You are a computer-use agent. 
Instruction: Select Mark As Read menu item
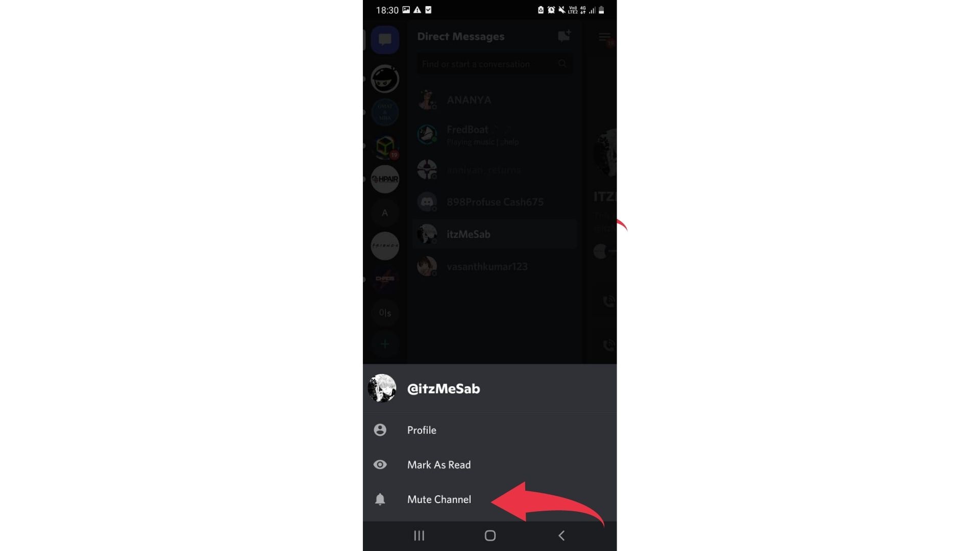[490, 464]
